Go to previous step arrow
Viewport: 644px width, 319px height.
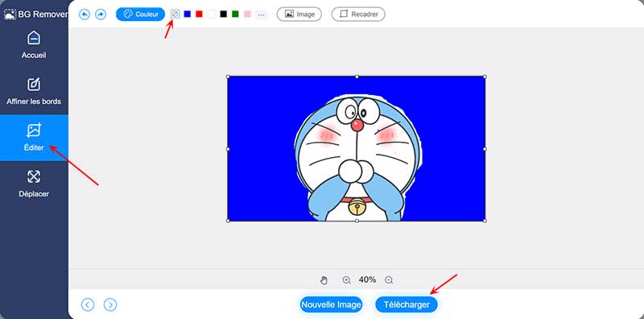(x=88, y=304)
